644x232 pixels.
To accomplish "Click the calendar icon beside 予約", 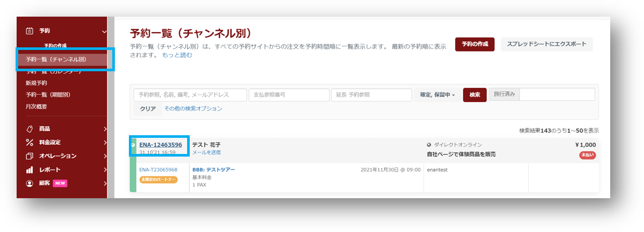I will click(30, 31).
